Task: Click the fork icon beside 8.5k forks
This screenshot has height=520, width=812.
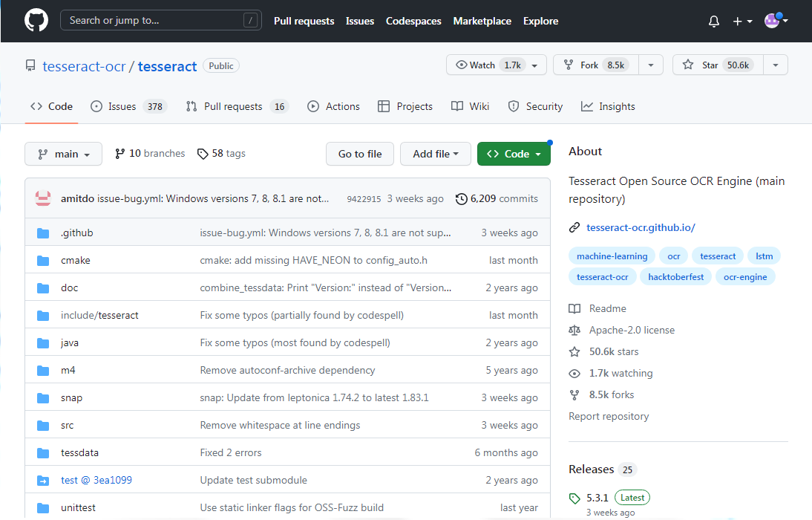Action: (574, 395)
